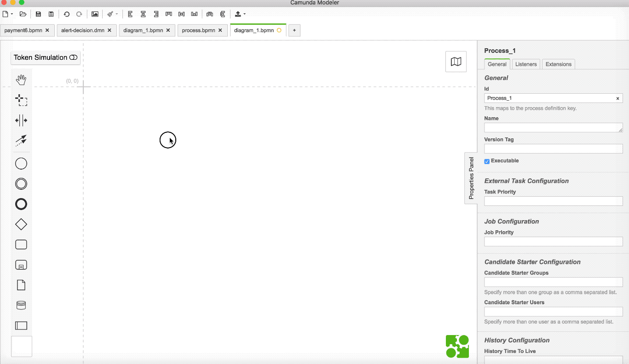The width and height of the screenshot is (629, 364).
Task: Create a data object reference
Action: click(x=21, y=285)
